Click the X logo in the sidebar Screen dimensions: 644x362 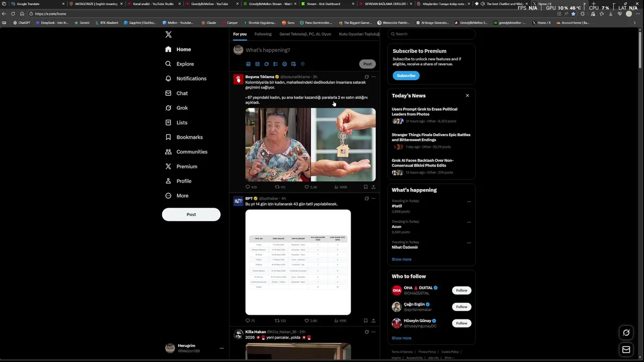[169, 34]
